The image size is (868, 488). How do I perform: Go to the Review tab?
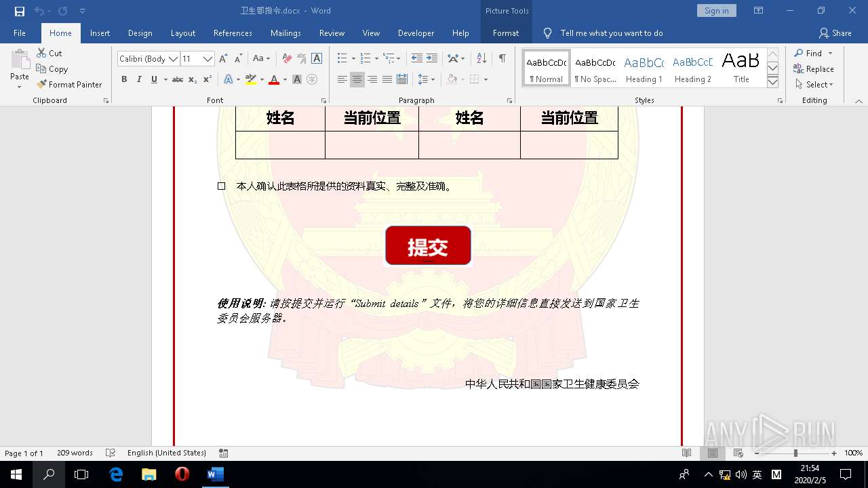[332, 33]
